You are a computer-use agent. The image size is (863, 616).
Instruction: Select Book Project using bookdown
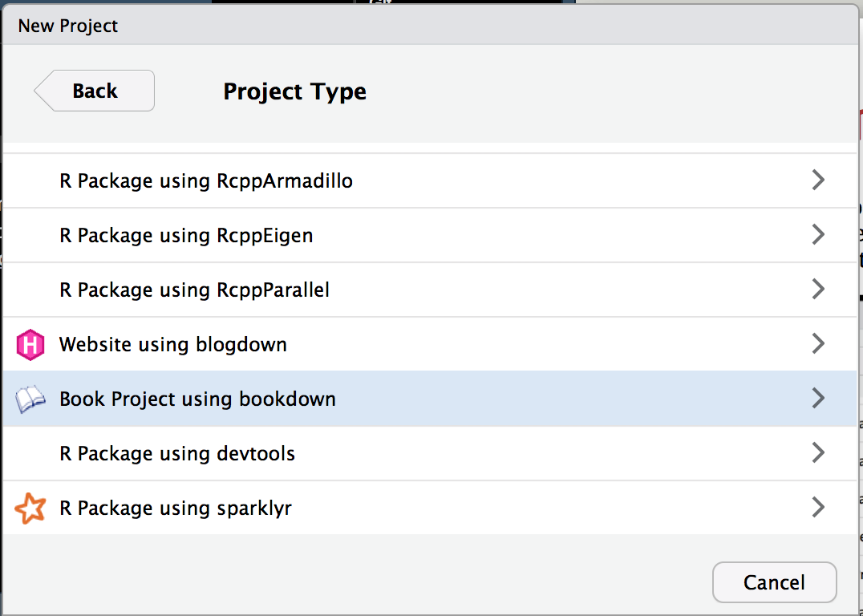(x=429, y=399)
